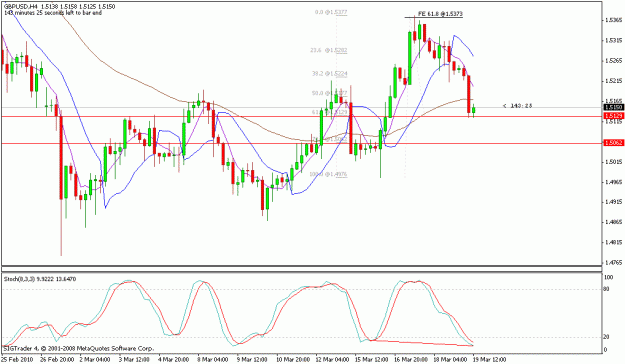Click the 'Stoch(8,3,3) 9.9222 13.6470' indicator label
The image size is (625, 364).
(40, 279)
